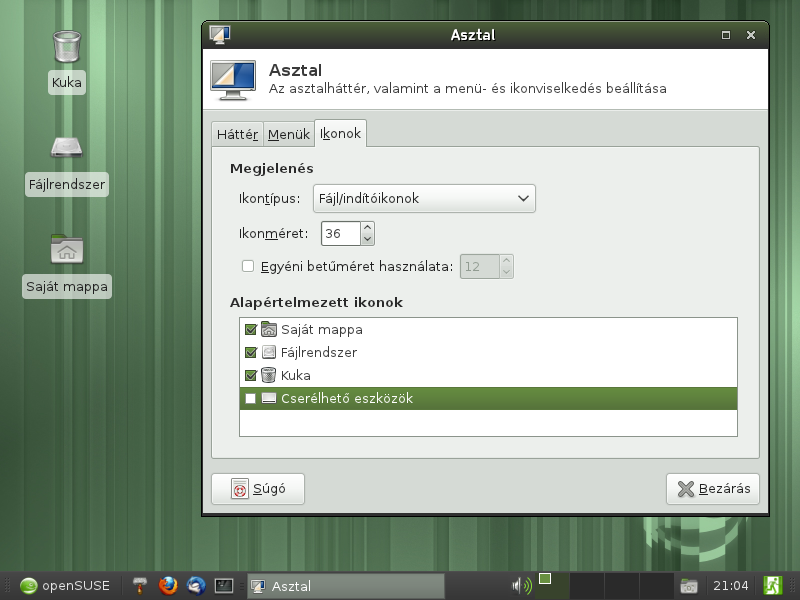Uncheck the Fájlrendszer checkbox
Screen dimensions: 800x600
pyautogui.click(x=251, y=353)
